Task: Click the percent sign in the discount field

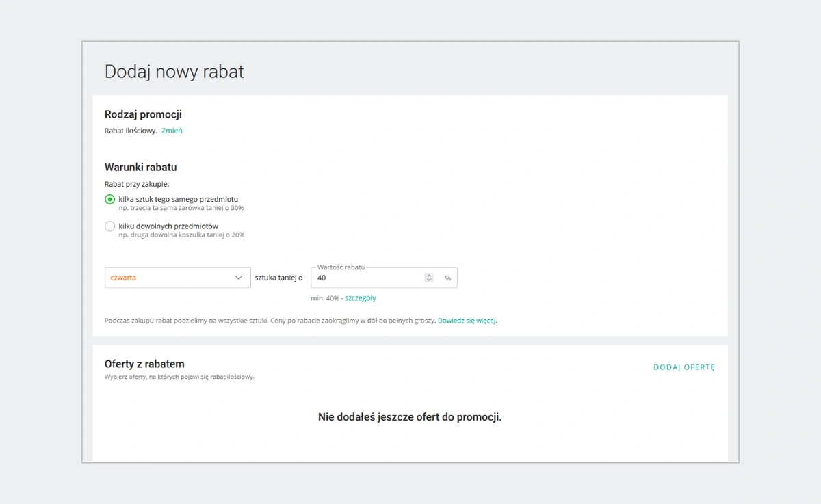Action: 448,278
